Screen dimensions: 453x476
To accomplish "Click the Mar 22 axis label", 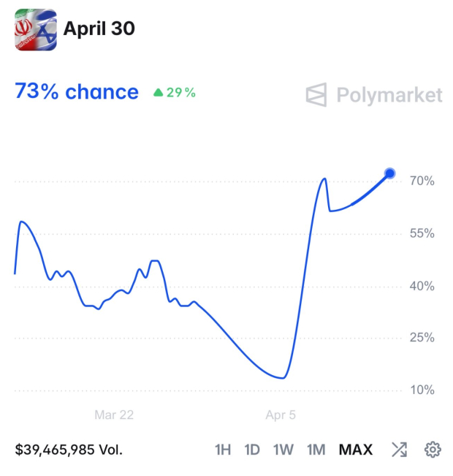I will [x=114, y=415].
